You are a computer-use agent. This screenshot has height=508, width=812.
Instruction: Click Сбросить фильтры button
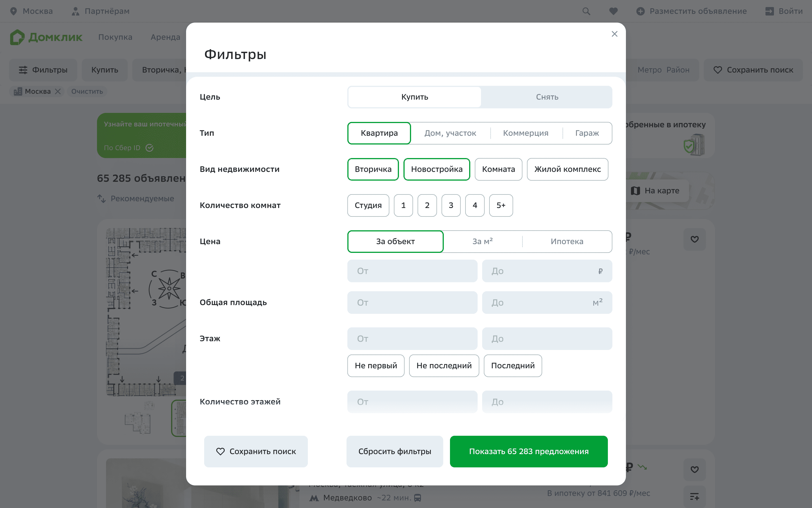[x=395, y=452]
